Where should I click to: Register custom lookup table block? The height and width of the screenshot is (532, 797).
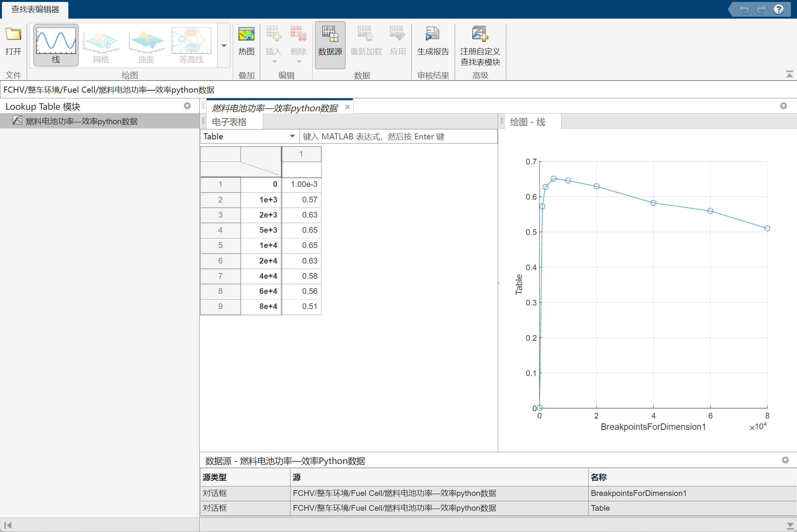pos(480,46)
